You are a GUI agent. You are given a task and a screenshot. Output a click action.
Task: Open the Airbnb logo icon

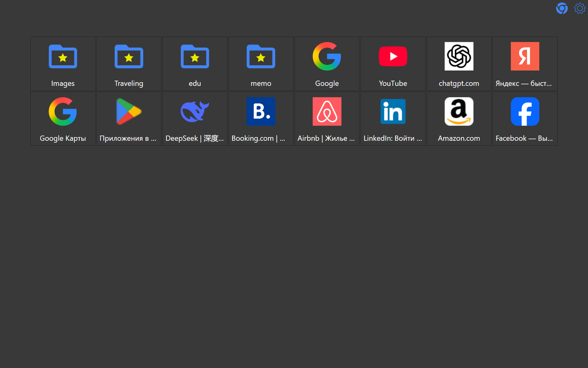tap(327, 111)
